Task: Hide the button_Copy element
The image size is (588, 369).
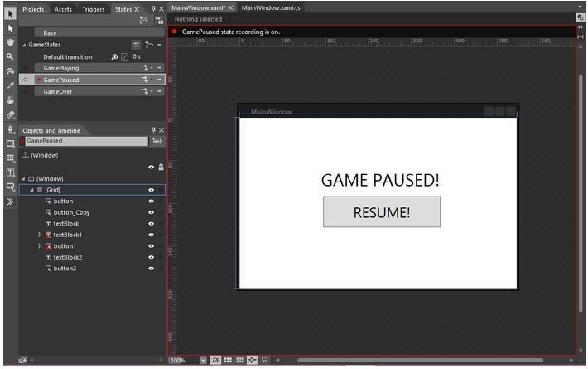Action: (151, 212)
